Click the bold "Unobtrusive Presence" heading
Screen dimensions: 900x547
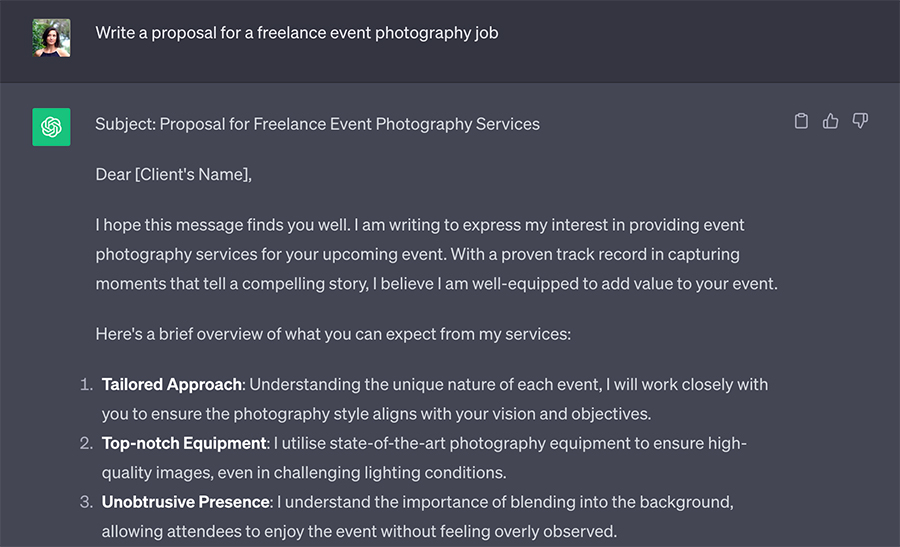185,502
